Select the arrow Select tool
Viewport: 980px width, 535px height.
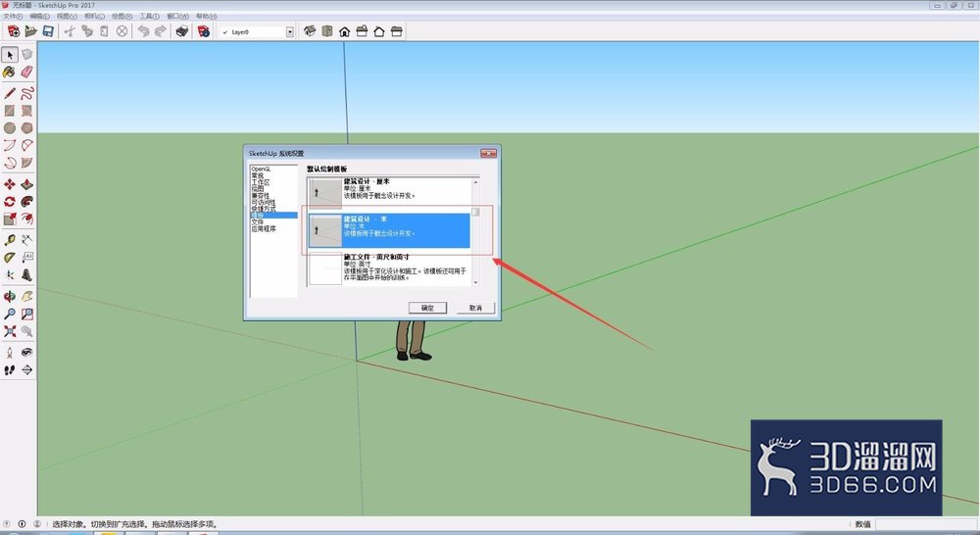click(10, 55)
